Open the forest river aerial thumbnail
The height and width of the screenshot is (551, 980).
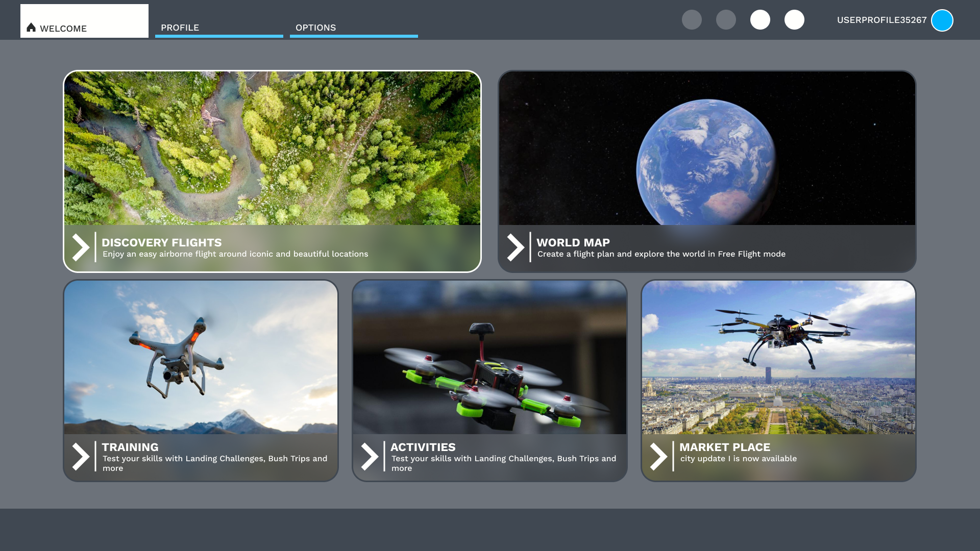click(x=272, y=148)
